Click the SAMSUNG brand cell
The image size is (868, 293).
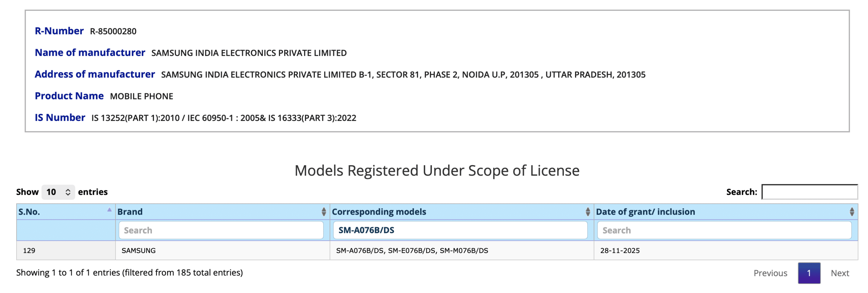(139, 250)
